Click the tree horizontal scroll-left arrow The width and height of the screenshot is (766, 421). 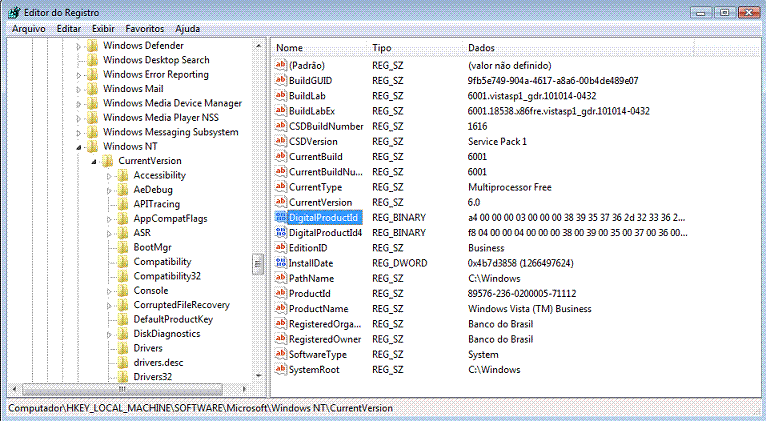tap(14, 389)
